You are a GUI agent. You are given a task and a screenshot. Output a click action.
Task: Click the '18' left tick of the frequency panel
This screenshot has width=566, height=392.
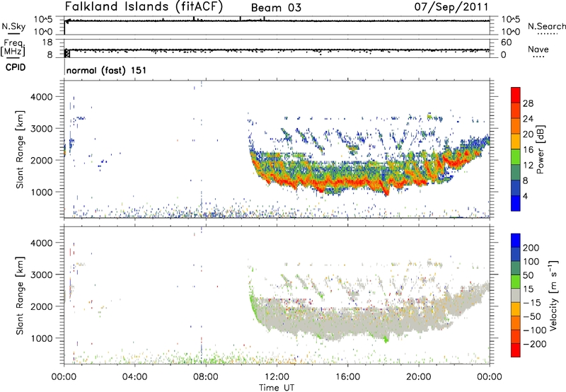coord(47,42)
